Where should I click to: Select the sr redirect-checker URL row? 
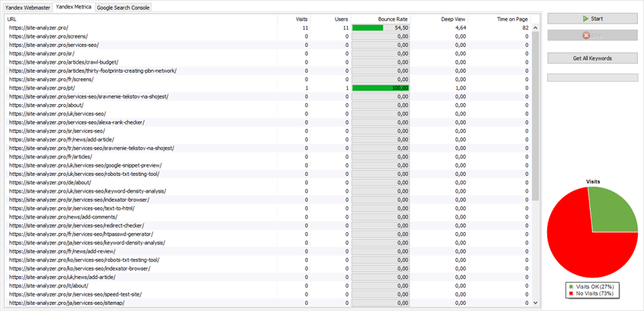click(x=269, y=225)
